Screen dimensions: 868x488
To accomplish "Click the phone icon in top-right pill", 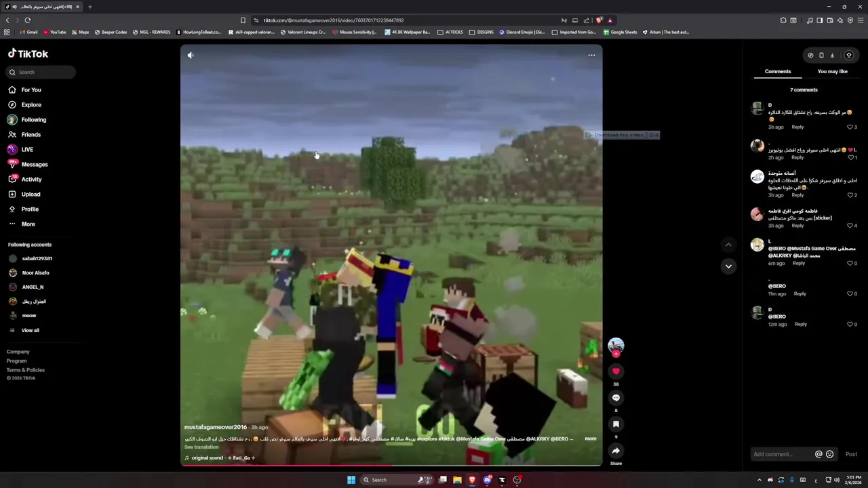I will pos(821,56).
